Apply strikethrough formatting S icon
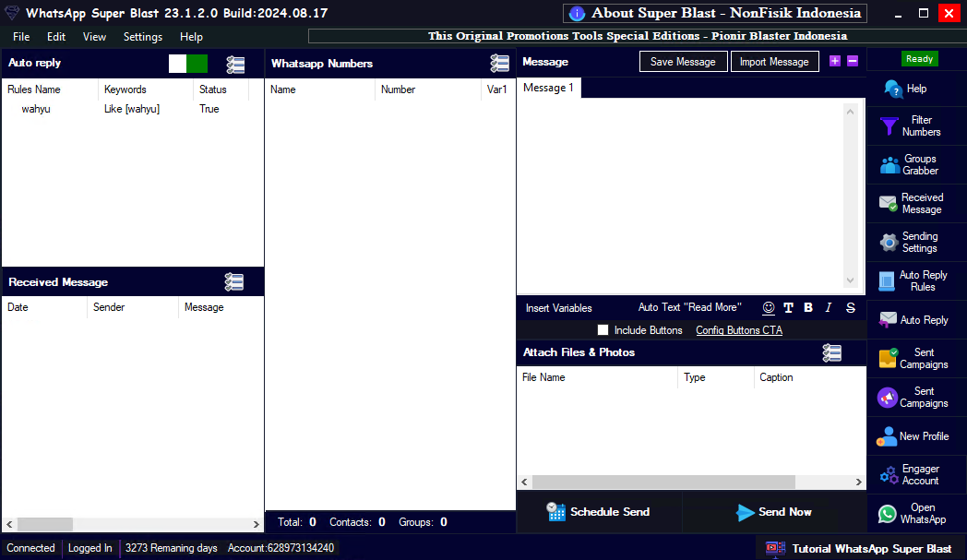Image resolution: width=967 pixels, height=560 pixels. click(851, 308)
